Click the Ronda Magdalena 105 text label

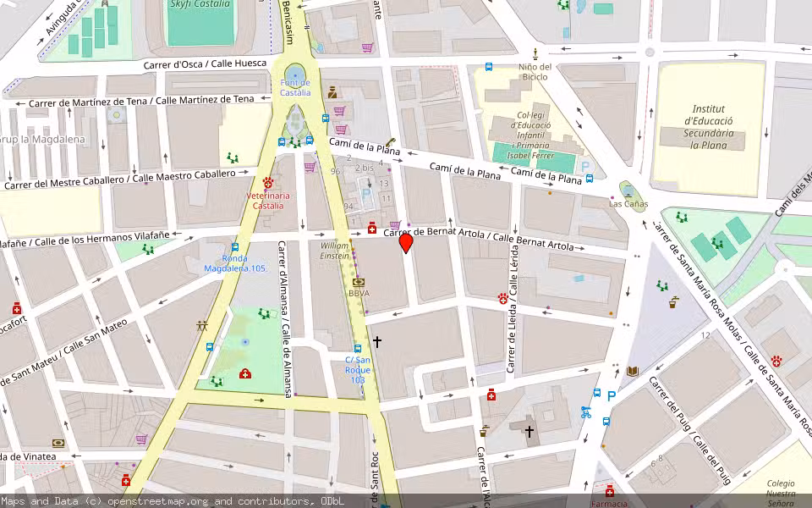click(x=235, y=263)
